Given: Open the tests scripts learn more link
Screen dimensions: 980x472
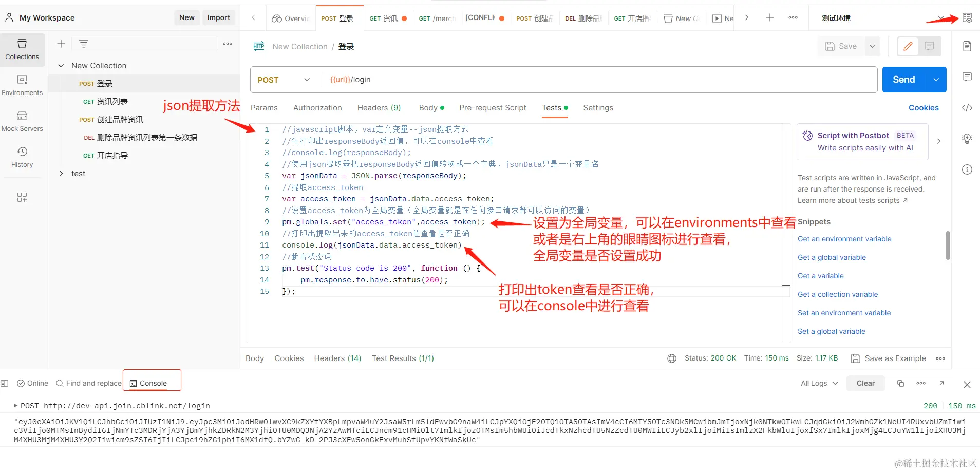Looking at the screenshot, I should pyautogui.click(x=879, y=200).
